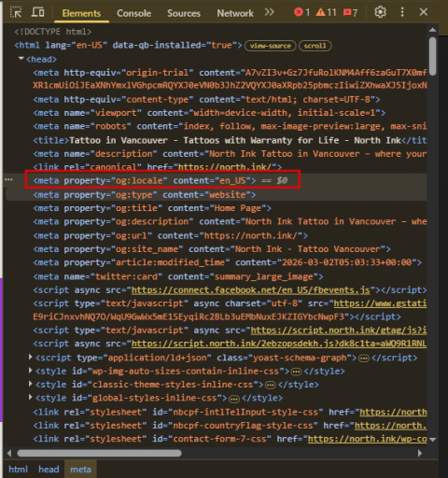
Task: Open the row actions three-dot gutter icon
Action: (x=8, y=179)
